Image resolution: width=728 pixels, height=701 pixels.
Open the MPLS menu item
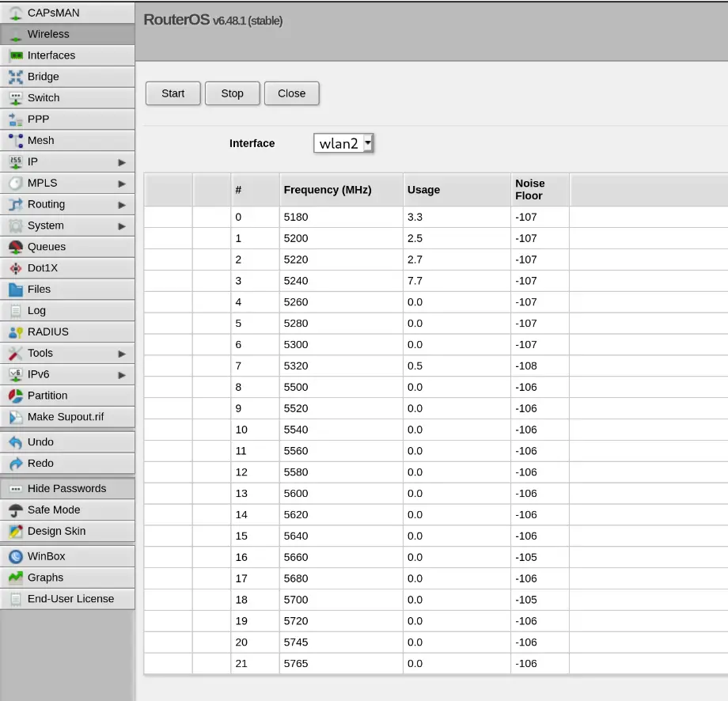click(68, 184)
